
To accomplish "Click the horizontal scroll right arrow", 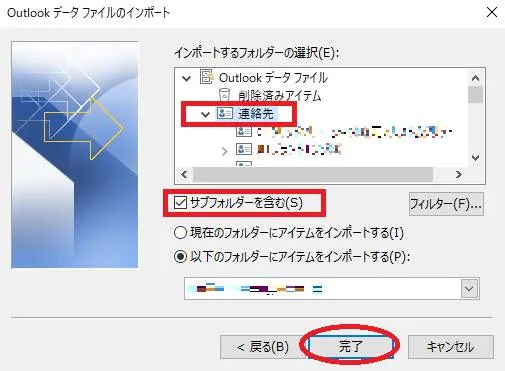I will (x=459, y=174).
